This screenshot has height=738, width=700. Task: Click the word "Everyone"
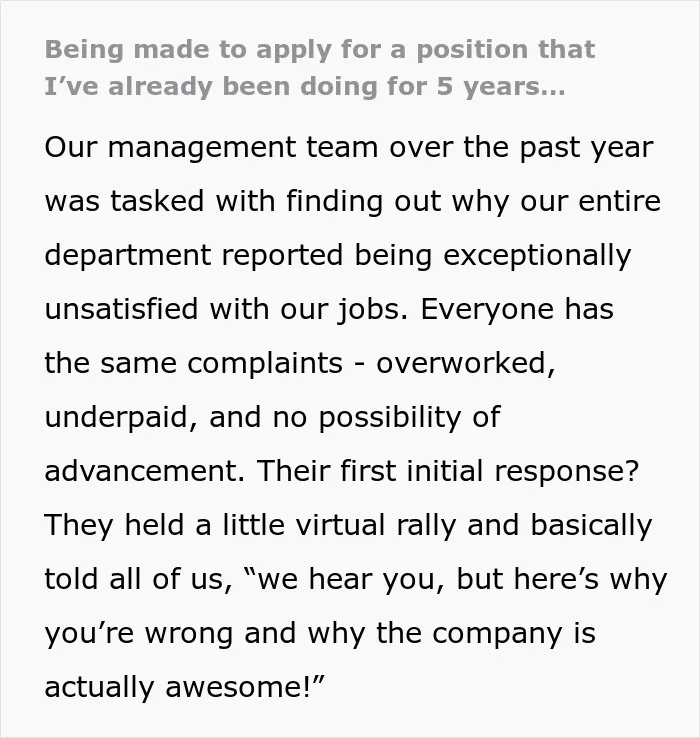point(487,310)
